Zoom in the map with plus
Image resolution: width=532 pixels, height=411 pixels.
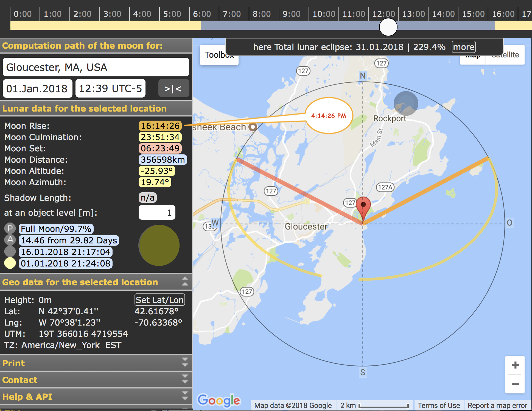(515, 365)
